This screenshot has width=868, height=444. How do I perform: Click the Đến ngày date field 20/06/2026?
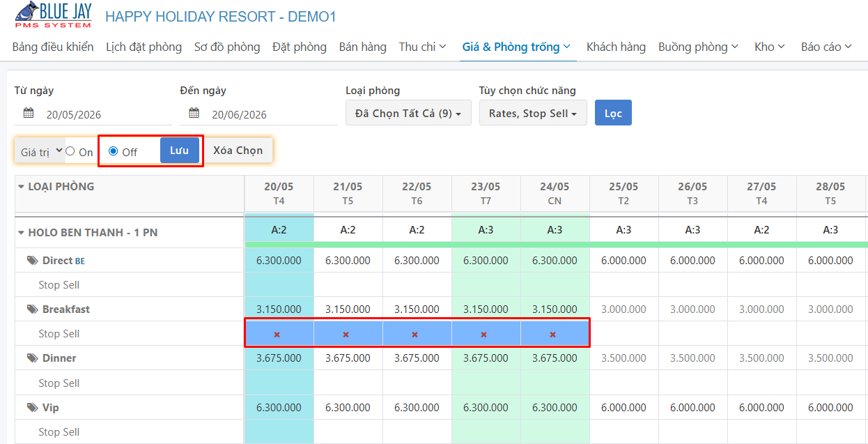(x=259, y=114)
